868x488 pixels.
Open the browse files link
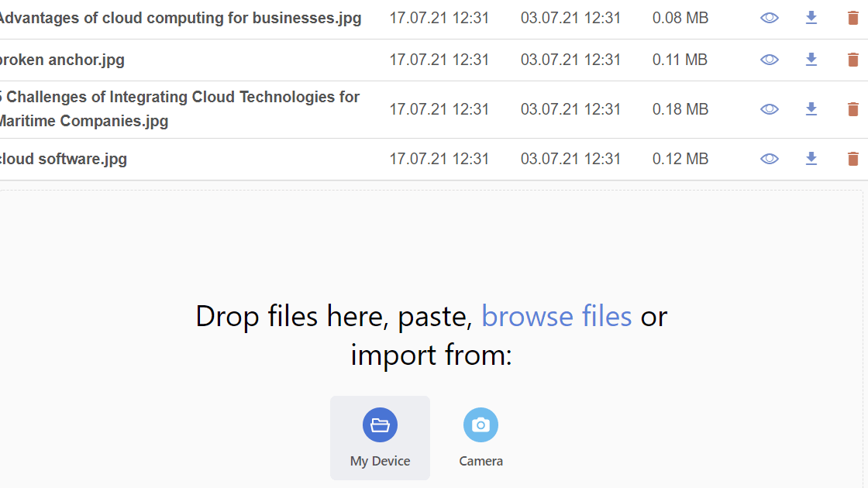556,316
